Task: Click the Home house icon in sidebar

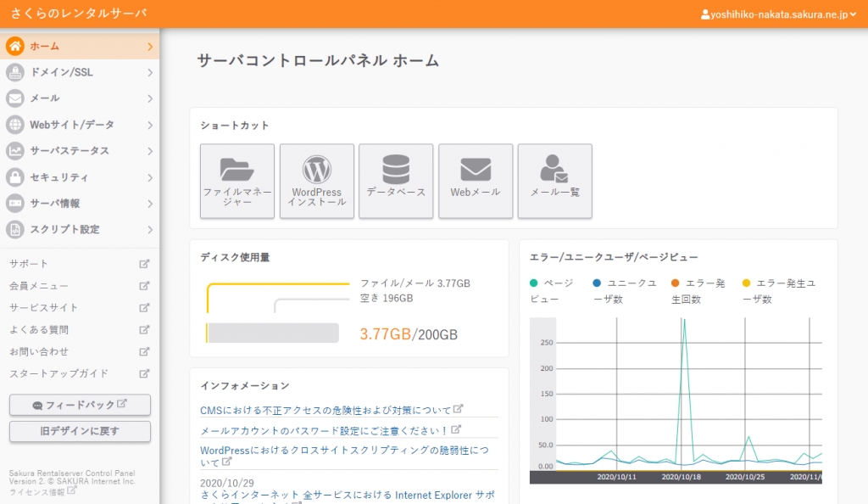Action: point(15,46)
